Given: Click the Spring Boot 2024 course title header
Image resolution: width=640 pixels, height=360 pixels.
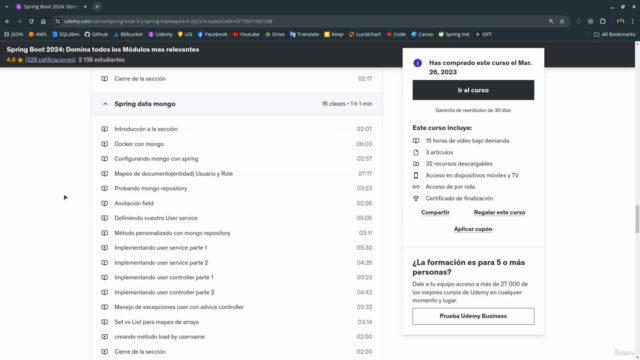Looking at the screenshot, I should [x=103, y=49].
